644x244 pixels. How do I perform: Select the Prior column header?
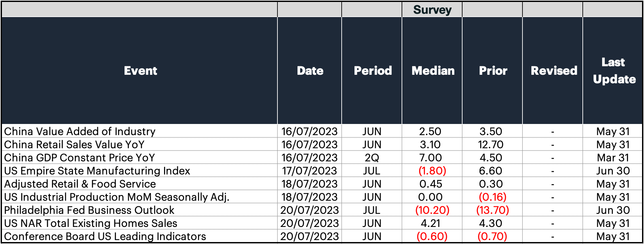pyautogui.click(x=493, y=71)
